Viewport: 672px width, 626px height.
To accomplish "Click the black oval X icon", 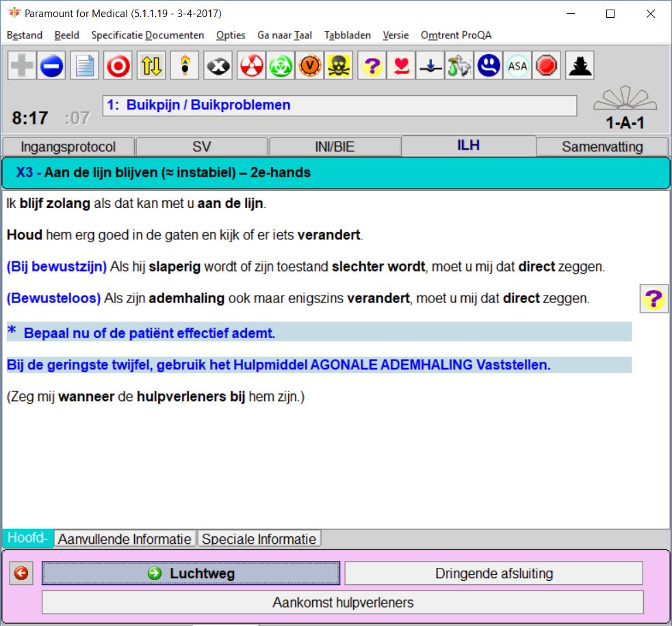I will (218, 66).
